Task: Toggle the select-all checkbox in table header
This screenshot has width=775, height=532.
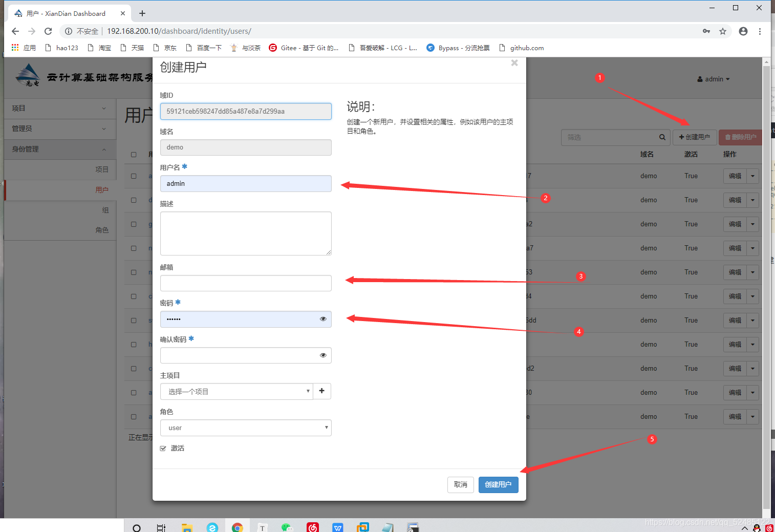Action: coord(134,155)
